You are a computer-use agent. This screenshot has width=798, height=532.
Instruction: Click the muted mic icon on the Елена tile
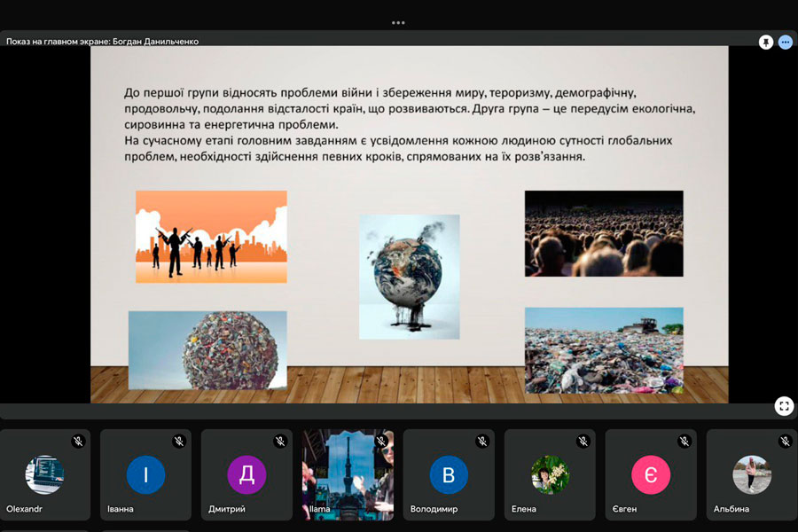[583, 441]
